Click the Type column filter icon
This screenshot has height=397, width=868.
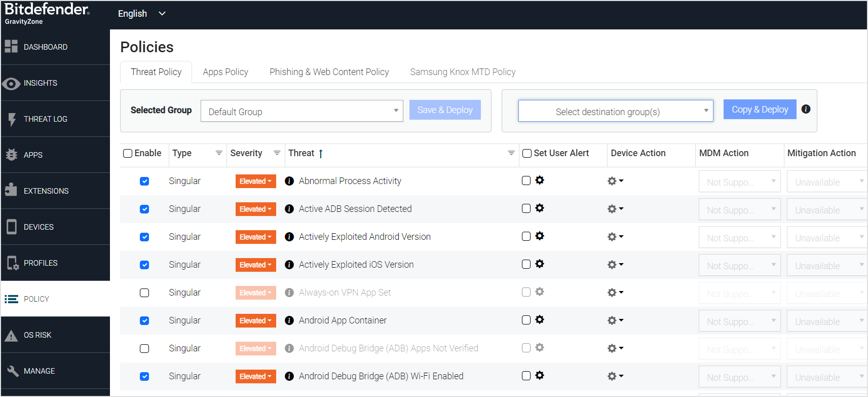(x=219, y=153)
